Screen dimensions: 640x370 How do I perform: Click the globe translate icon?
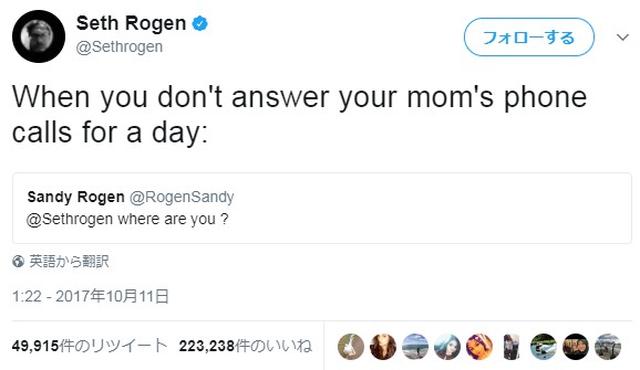[18, 261]
